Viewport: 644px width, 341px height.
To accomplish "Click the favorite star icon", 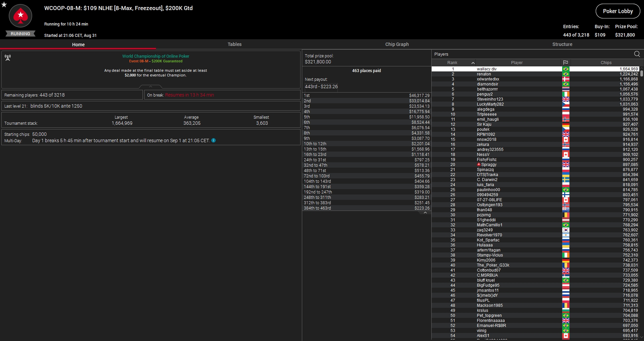I will 4,4.
